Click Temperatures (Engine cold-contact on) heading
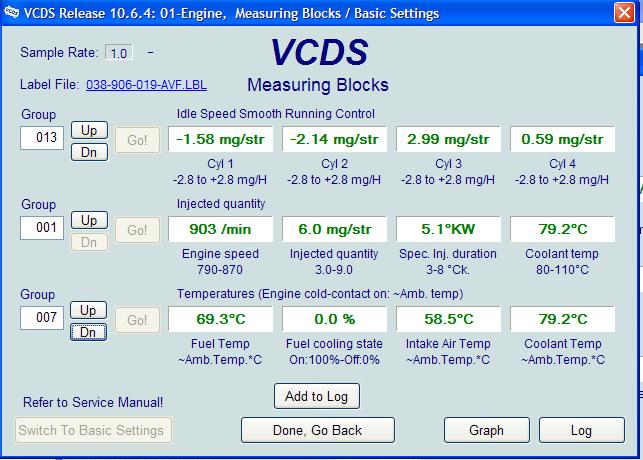This screenshot has width=643, height=460. pyautogui.click(x=320, y=294)
